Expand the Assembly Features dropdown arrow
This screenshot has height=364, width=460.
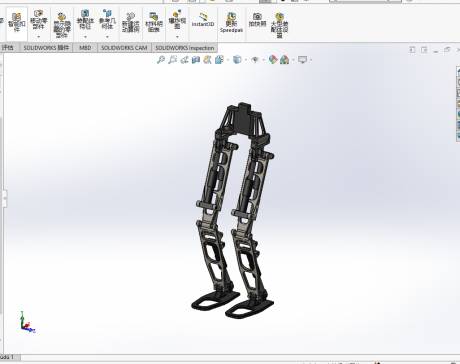[x=85, y=37]
